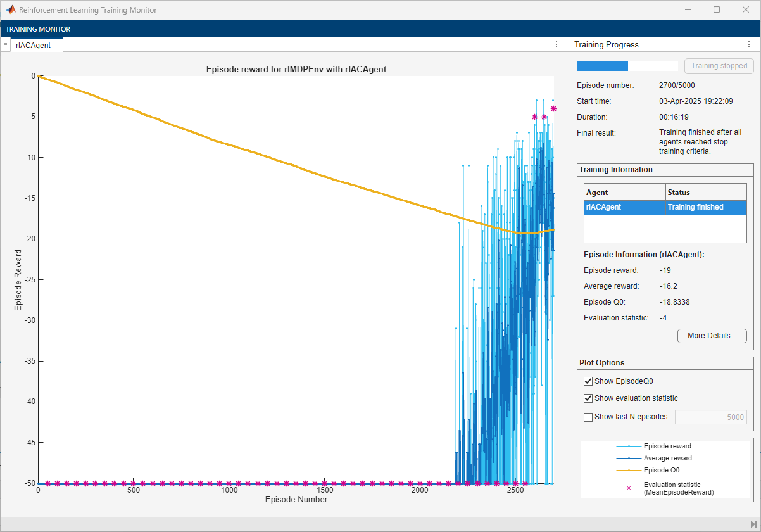Screen dimensions: 761x532
Task: Select the rlACAgent plot tab
Action: click(x=34, y=45)
